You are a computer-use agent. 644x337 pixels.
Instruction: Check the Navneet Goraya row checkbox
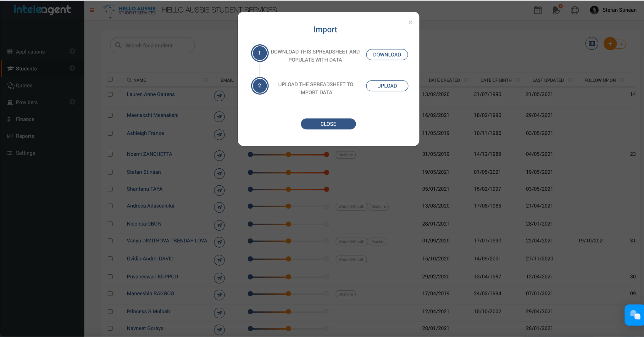110,329
